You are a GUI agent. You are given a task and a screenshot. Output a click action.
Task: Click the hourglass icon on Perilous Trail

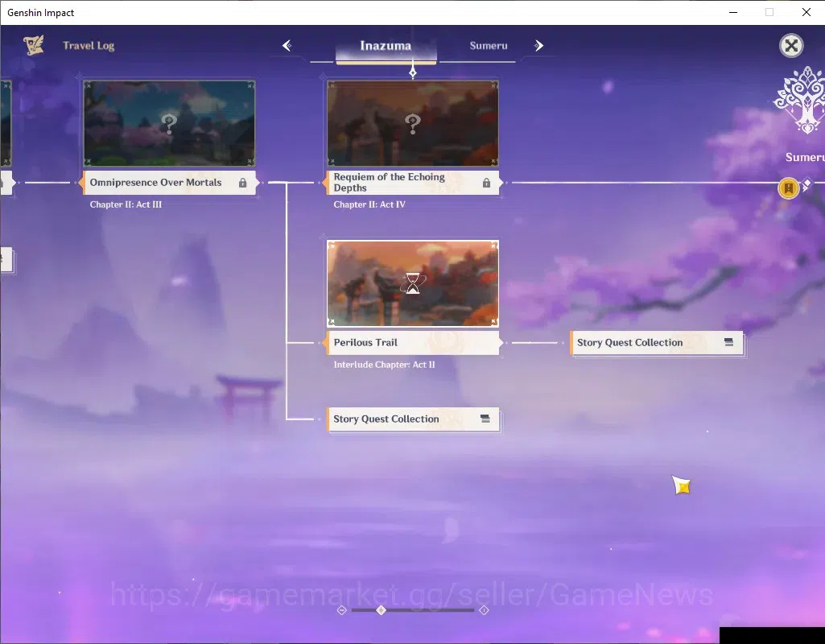coord(413,283)
